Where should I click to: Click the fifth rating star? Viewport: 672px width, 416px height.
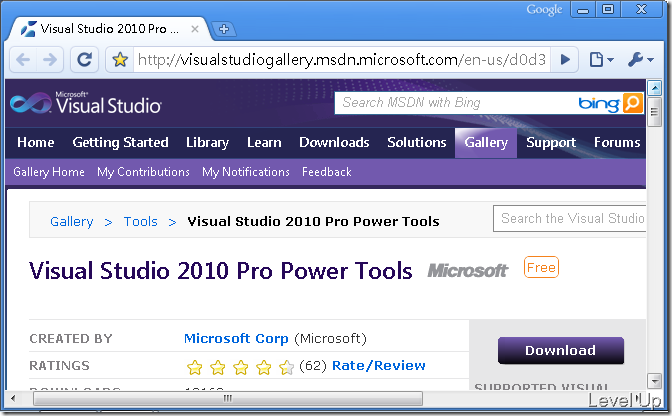(286, 367)
